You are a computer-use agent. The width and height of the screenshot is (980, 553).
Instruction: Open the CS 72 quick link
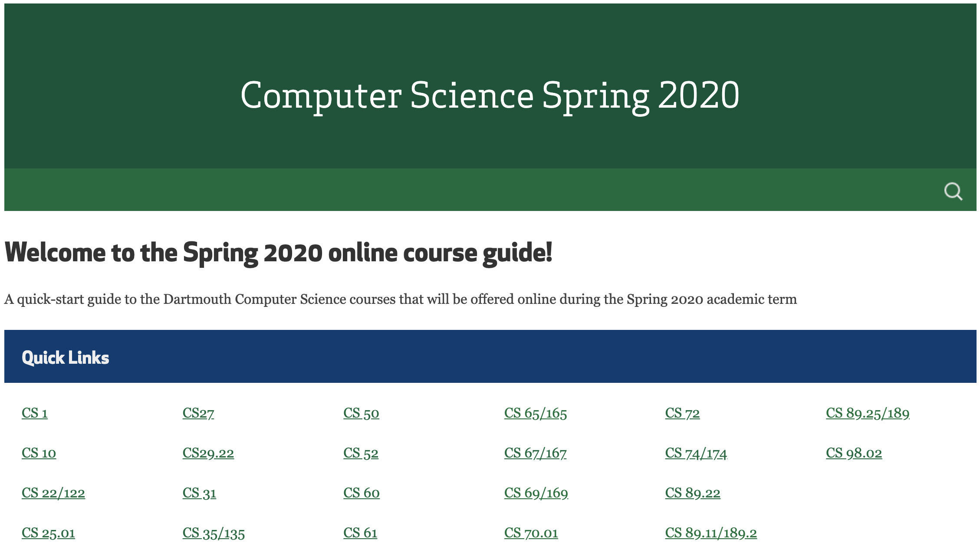coord(682,413)
